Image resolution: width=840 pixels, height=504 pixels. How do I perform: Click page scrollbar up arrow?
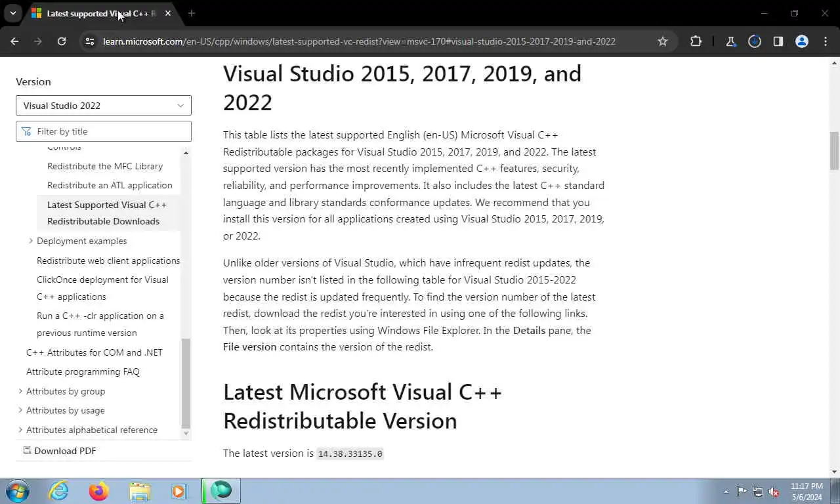[834, 63]
